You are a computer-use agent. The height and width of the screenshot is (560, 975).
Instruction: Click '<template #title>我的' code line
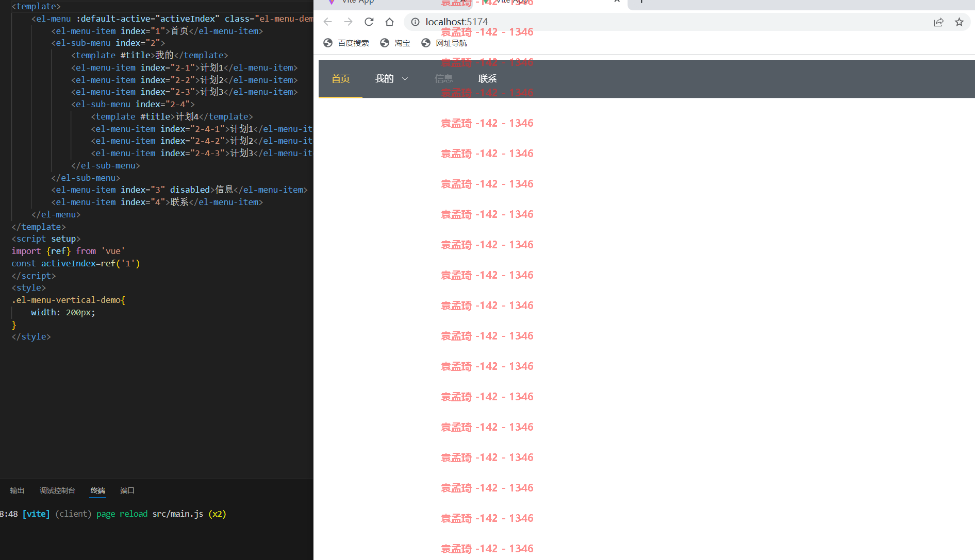(x=150, y=55)
